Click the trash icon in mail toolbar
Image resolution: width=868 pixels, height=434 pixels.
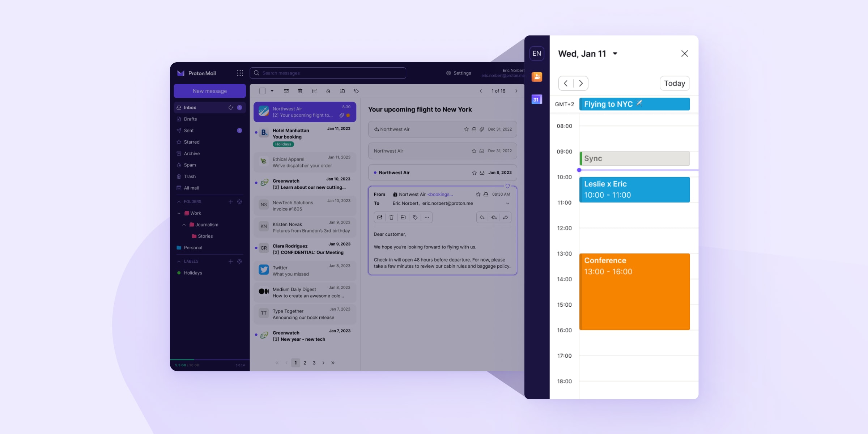[x=300, y=91]
